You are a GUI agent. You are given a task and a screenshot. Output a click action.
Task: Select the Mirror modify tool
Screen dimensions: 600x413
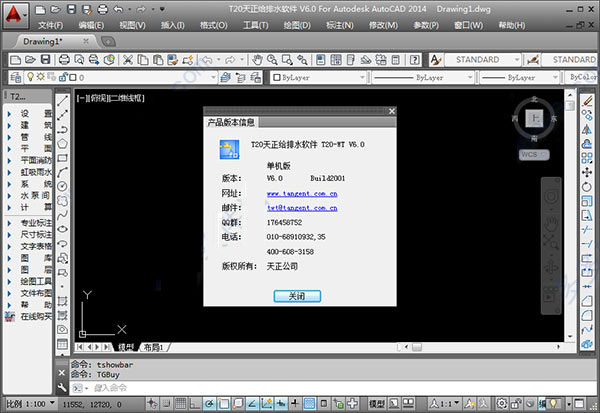(x=587, y=129)
